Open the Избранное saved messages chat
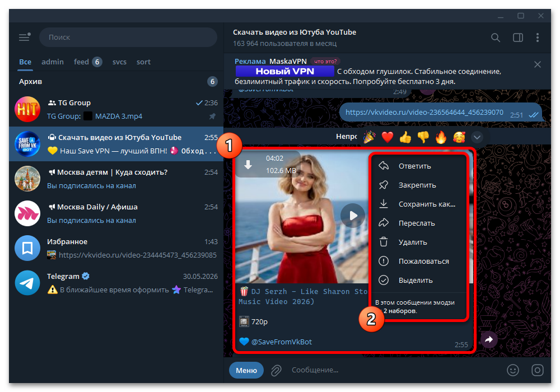 [116, 248]
